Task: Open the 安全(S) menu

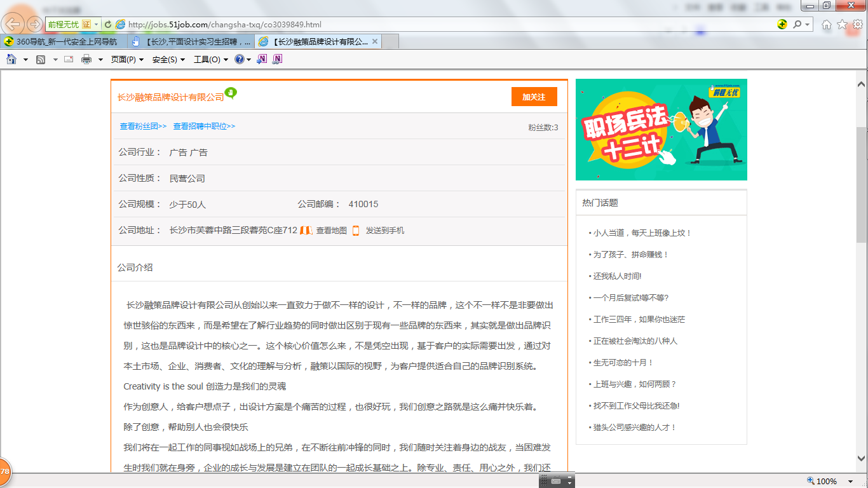Action: [x=168, y=60]
